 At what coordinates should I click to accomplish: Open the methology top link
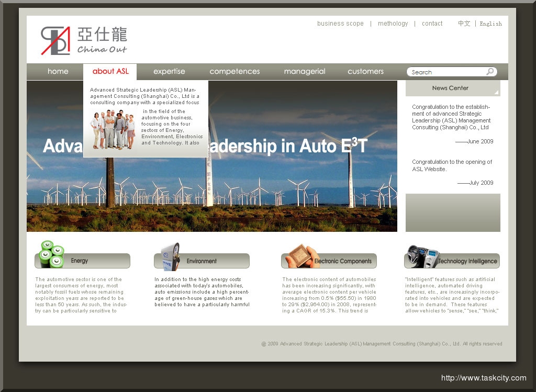393,24
